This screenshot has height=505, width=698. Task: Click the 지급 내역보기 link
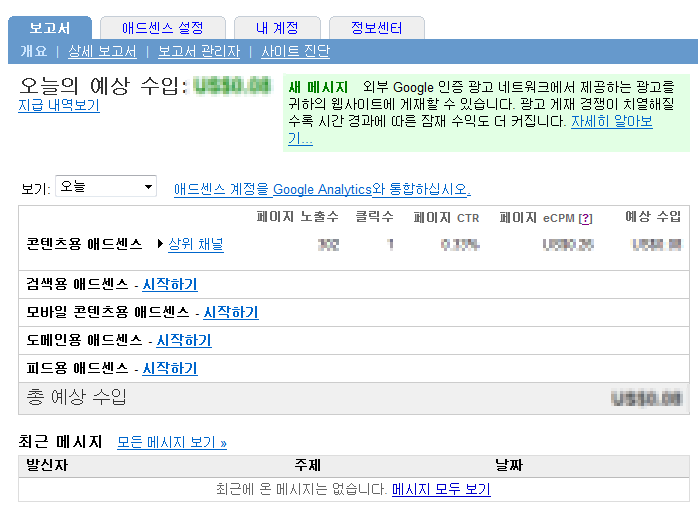(59, 105)
